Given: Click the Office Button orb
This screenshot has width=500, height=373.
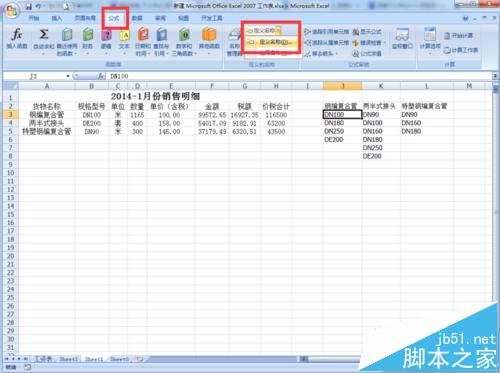Looking at the screenshot, I should coord(13,11).
